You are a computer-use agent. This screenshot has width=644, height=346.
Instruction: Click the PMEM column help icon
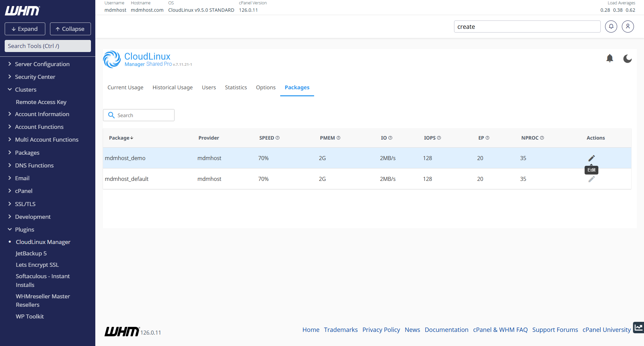[338, 138]
